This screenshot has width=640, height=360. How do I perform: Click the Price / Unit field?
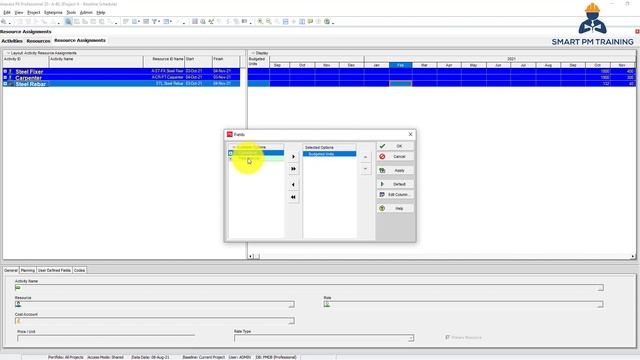tap(106, 338)
